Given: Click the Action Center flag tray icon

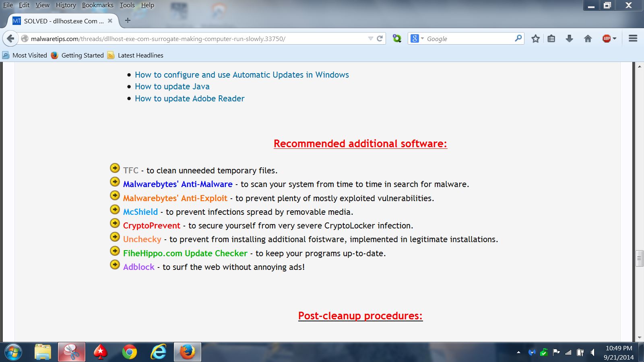Looking at the screenshot, I should [556, 353].
